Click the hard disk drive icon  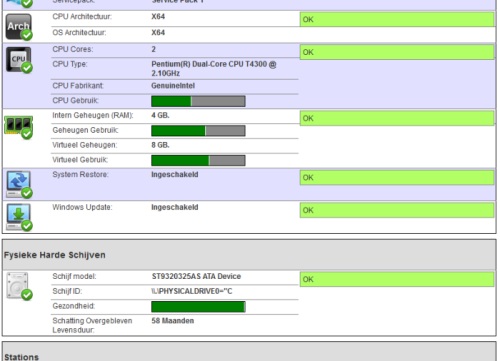coord(19,286)
